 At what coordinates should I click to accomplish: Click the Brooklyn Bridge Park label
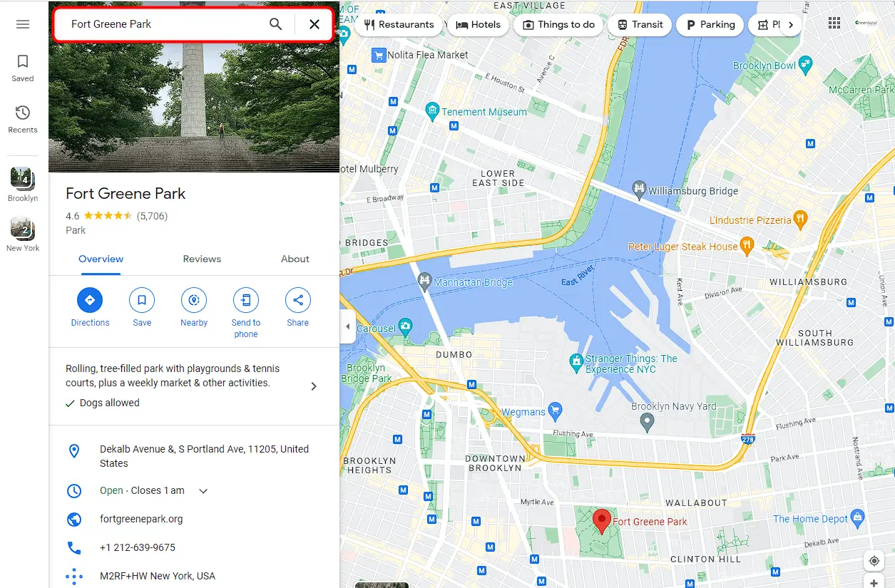pyautogui.click(x=367, y=373)
